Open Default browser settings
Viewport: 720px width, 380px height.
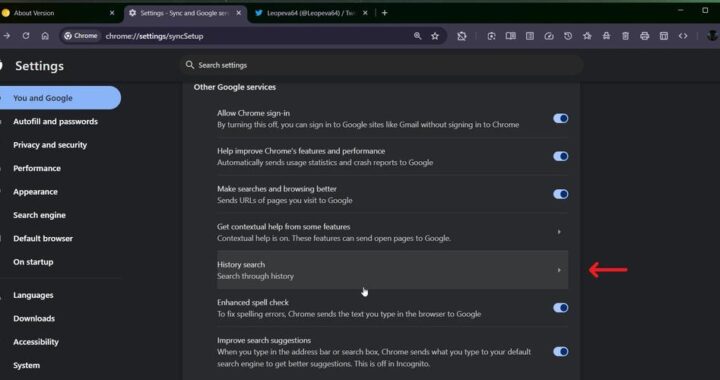pos(43,239)
